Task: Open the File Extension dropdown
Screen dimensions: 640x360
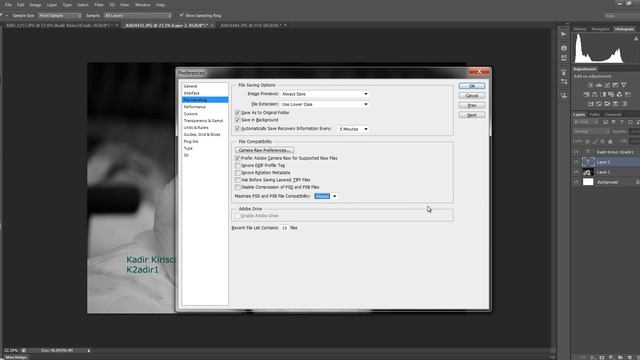Action: coord(324,104)
